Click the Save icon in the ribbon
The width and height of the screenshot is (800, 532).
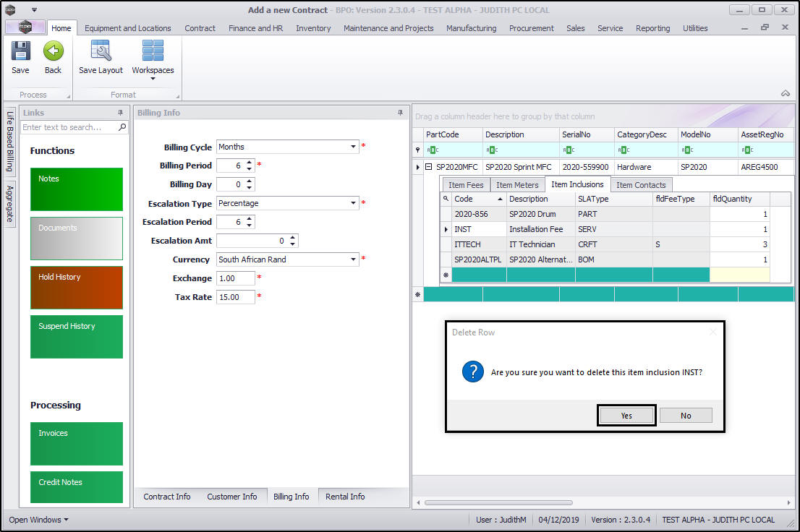tap(20, 51)
